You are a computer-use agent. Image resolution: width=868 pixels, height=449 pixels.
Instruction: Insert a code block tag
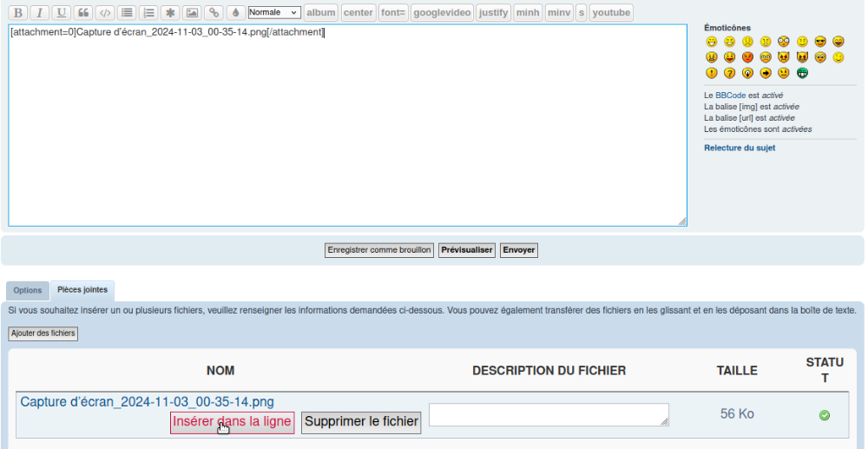click(x=104, y=13)
